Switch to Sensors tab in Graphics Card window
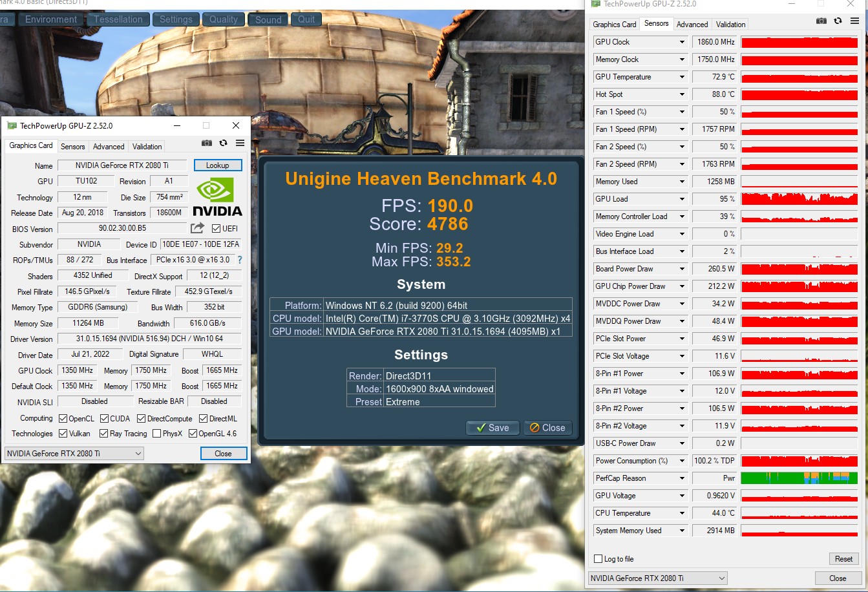 click(x=73, y=147)
